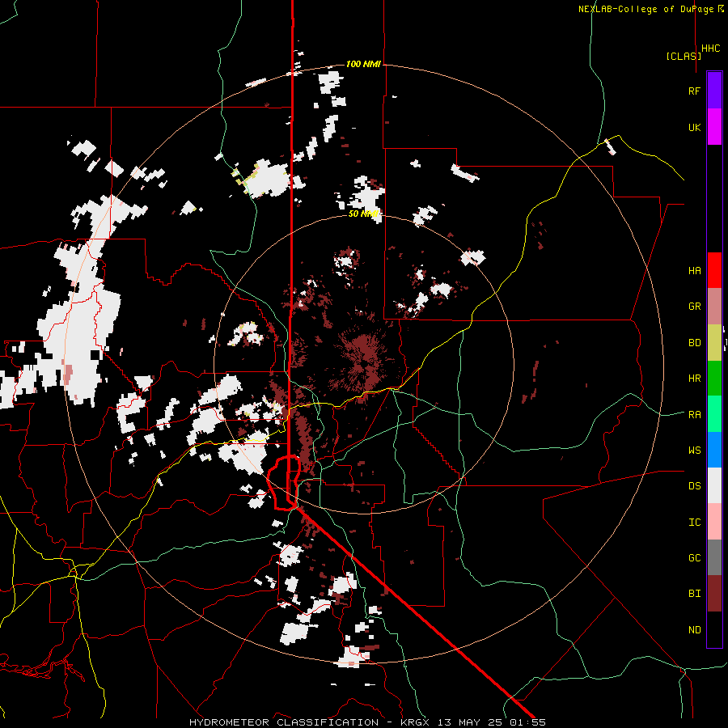This screenshot has width=728, height=728.
Task: Click the 01:55 timestamp
Action: point(527,722)
